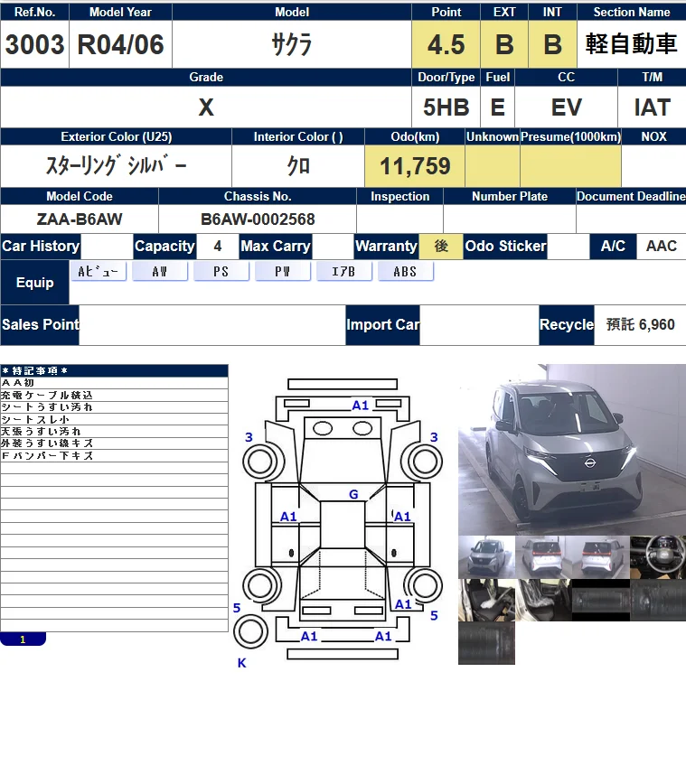Open the last thumbnail in the bottom row

tap(486, 643)
